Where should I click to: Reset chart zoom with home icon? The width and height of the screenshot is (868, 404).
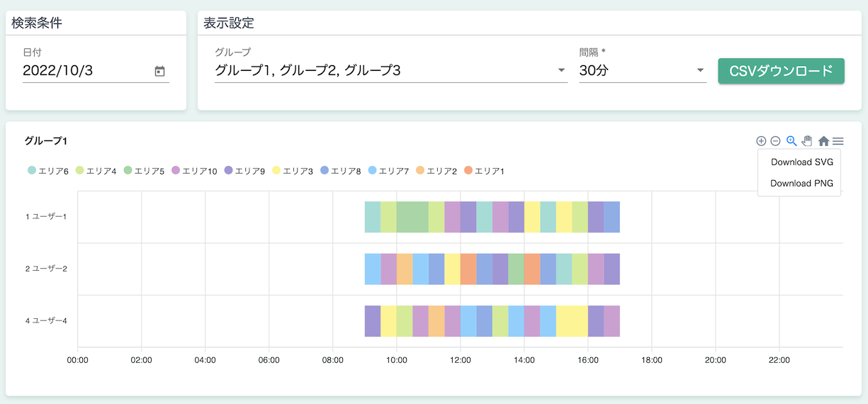(823, 141)
